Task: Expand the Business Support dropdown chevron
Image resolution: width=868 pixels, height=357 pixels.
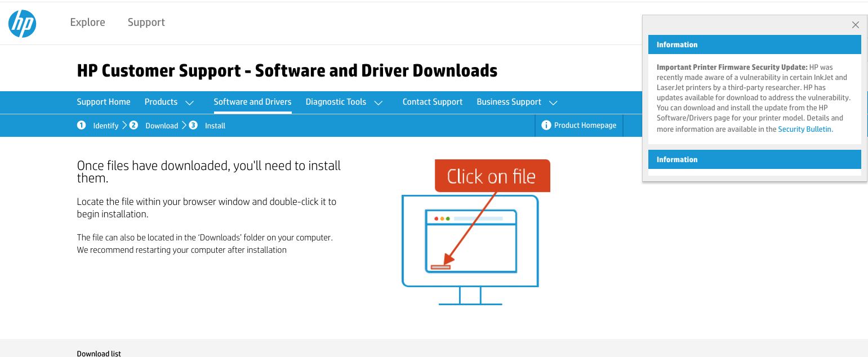Action: 553,102
